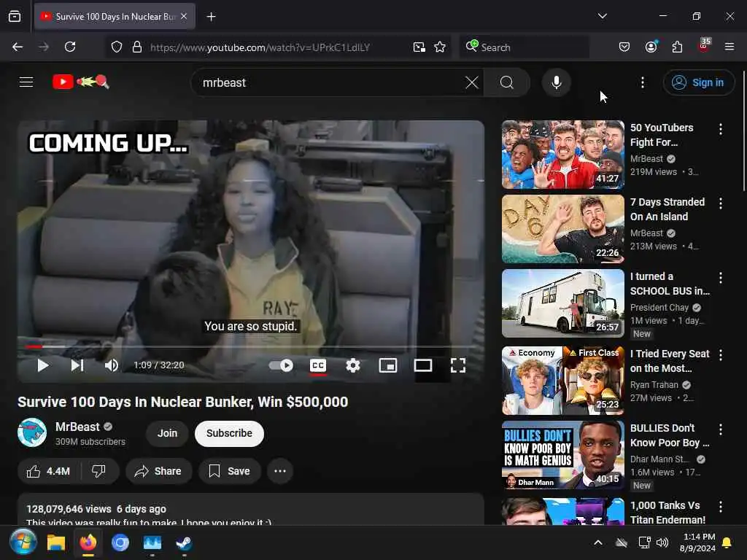Open tracking protection shield icon
747x560 pixels.
(117, 47)
